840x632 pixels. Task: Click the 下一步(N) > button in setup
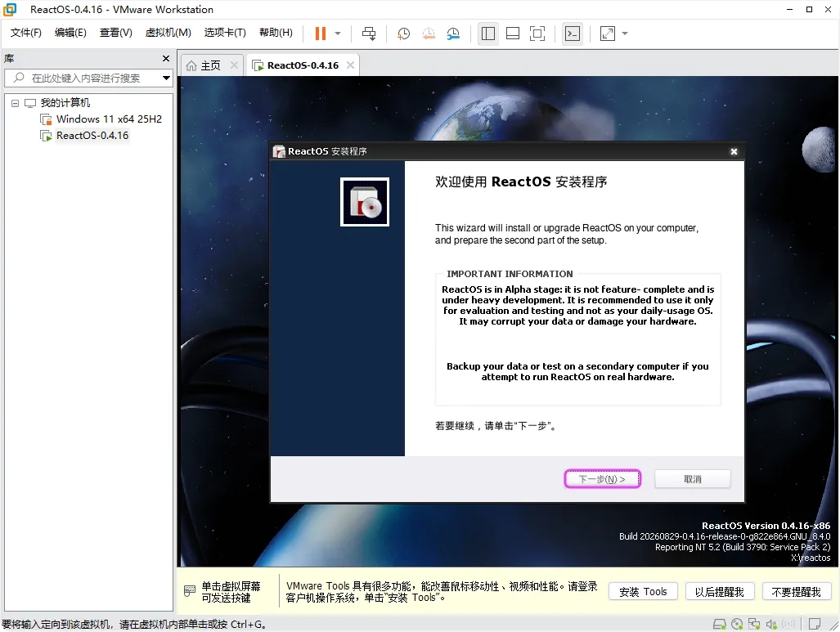(602, 479)
